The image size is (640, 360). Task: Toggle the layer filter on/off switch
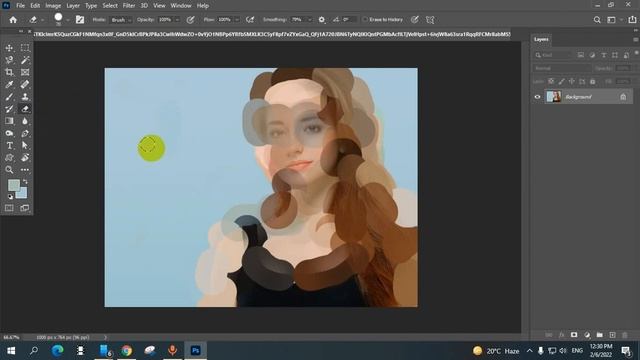636,53
